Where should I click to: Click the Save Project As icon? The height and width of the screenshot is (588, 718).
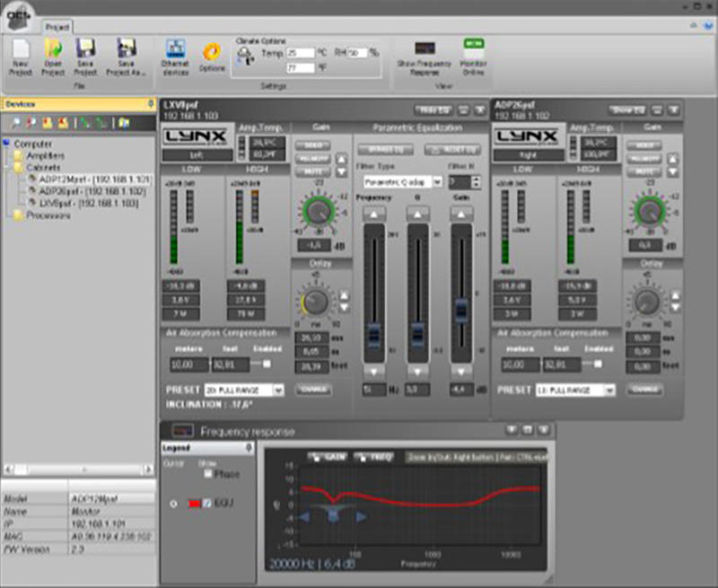coord(126,49)
